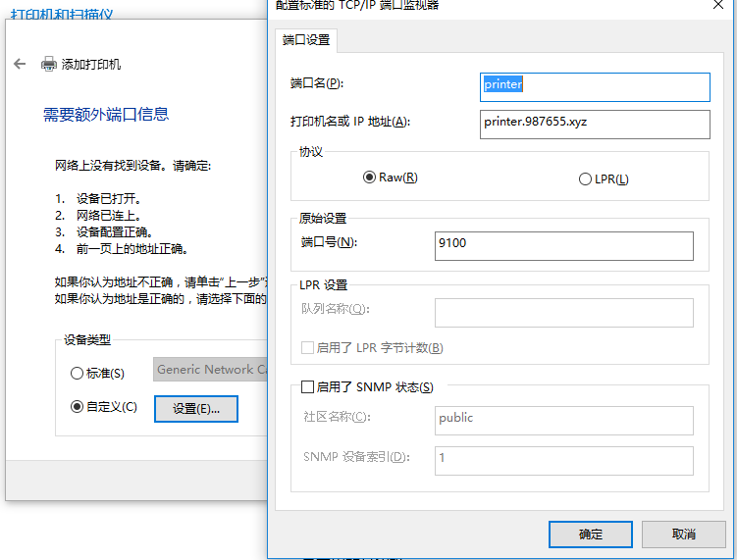Choose the 自定义(C) device type option
The height and width of the screenshot is (560, 737).
(x=78, y=406)
